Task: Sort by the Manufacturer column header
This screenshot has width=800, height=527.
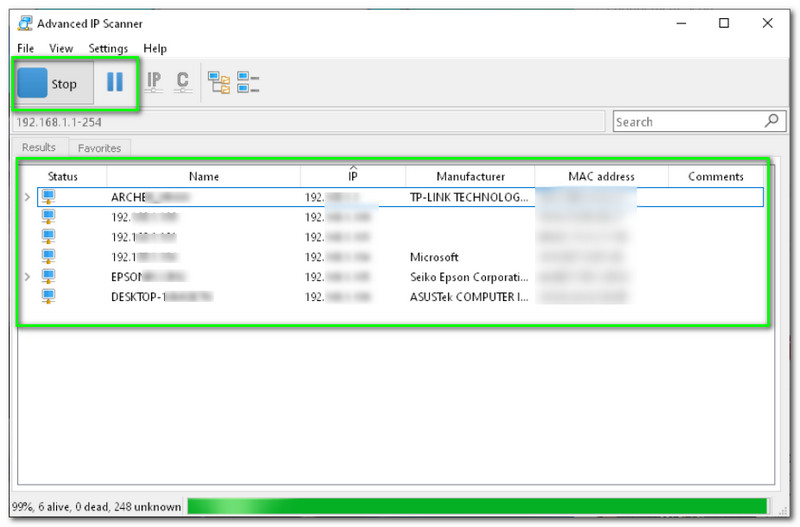Action: pos(470,176)
